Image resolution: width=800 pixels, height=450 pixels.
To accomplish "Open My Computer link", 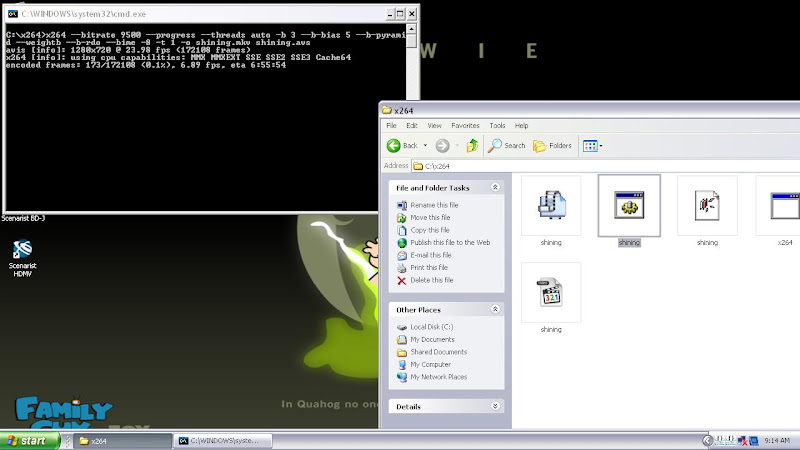I will [x=431, y=364].
